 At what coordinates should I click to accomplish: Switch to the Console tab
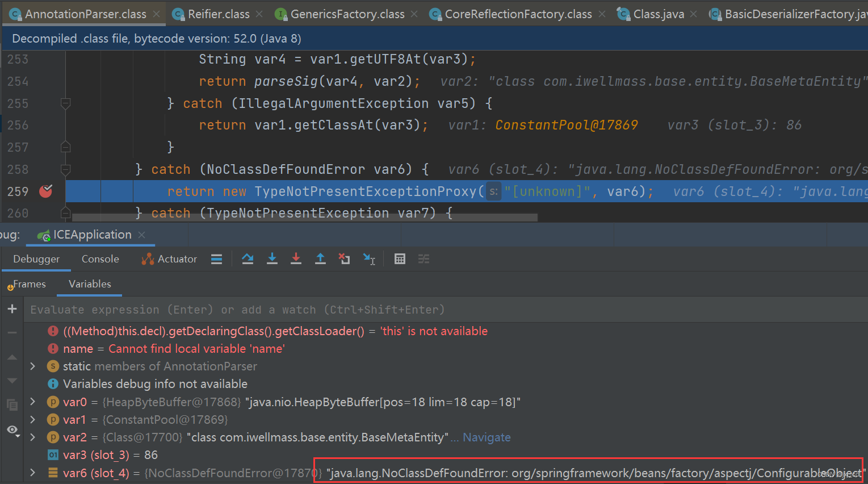(100, 258)
